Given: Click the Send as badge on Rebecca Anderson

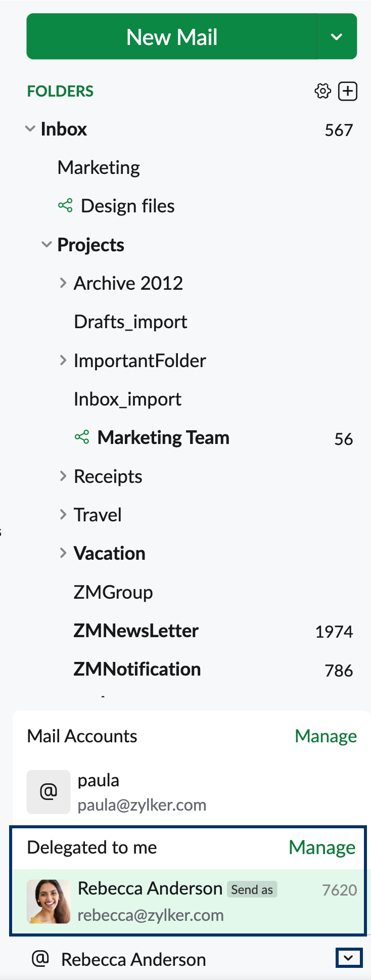Looking at the screenshot, I should [252, 889].
